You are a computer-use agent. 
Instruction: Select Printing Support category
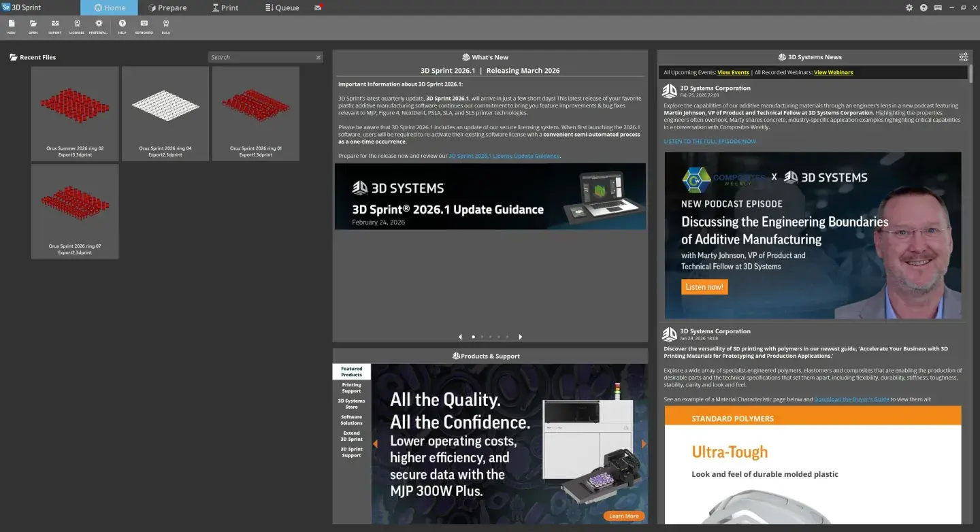[352, 388]
